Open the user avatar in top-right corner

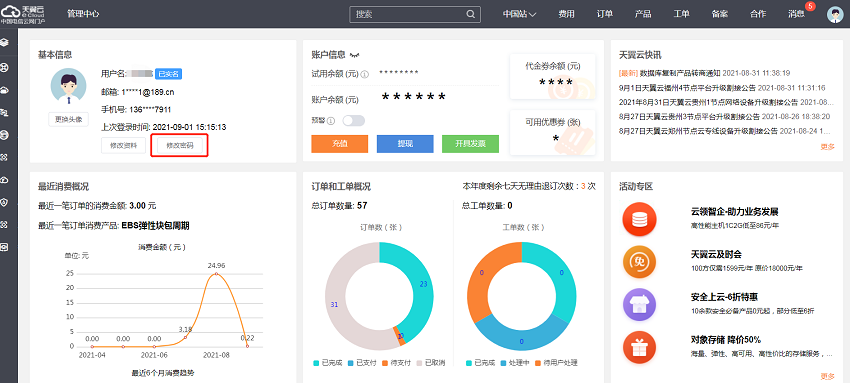pyautogui.click(x=835, y=15)
